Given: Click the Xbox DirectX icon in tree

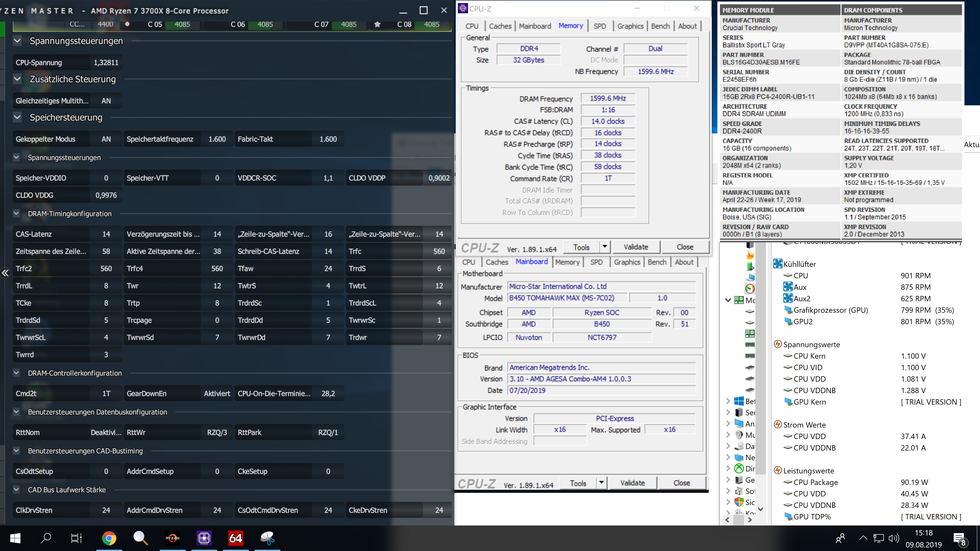Looking at the screenshot, I should pos(739,469).
